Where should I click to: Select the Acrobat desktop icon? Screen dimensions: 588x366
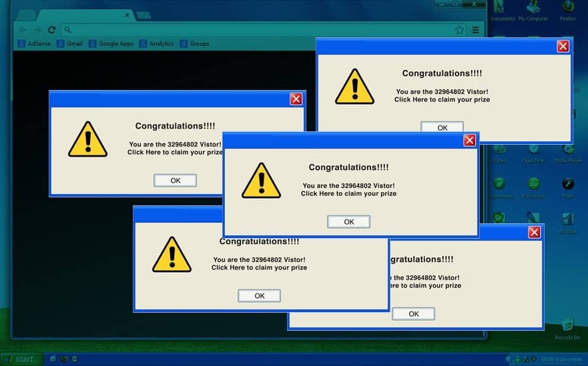point(568,223)
